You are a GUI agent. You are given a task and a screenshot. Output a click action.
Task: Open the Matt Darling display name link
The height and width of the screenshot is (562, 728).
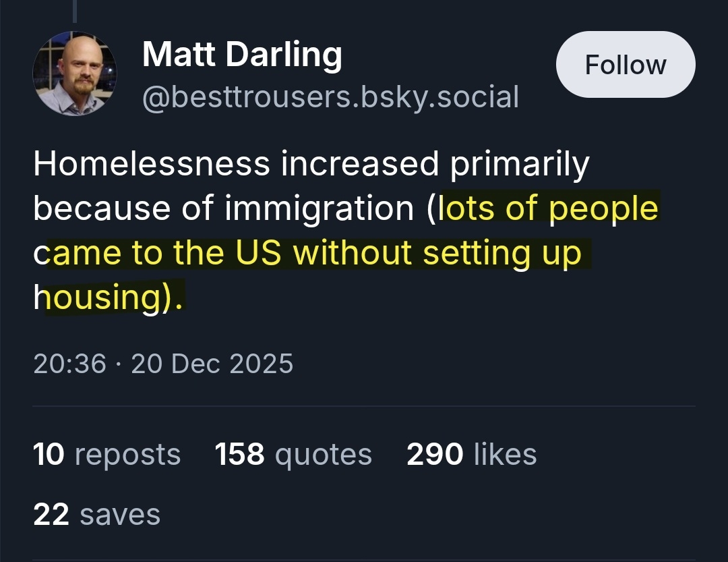(x=242, y=54)
